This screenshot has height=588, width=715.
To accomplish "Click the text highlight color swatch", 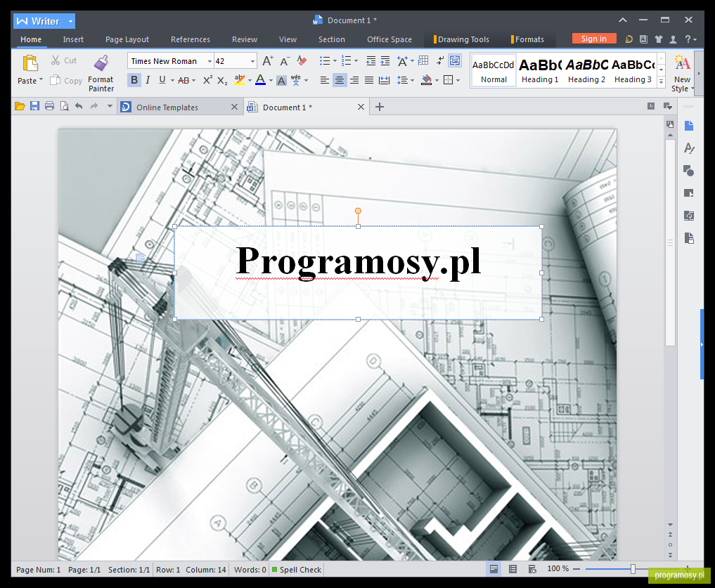I will tap(240, 80).
